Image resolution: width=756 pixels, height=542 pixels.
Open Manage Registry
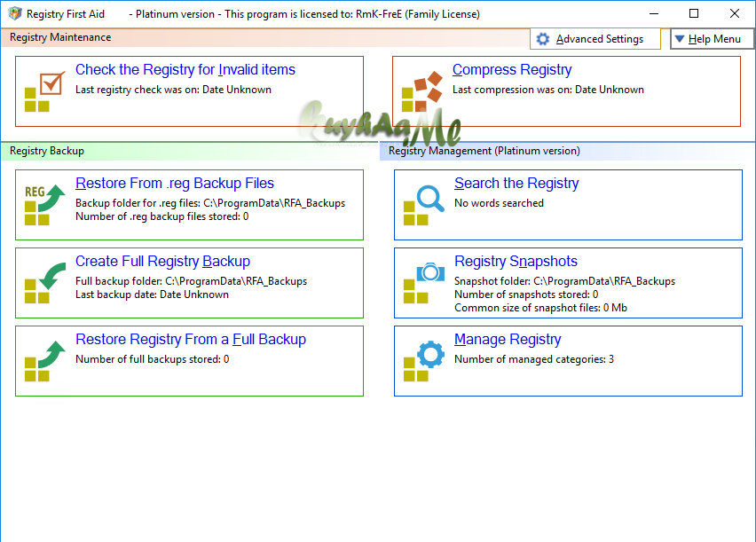[508, 339]
